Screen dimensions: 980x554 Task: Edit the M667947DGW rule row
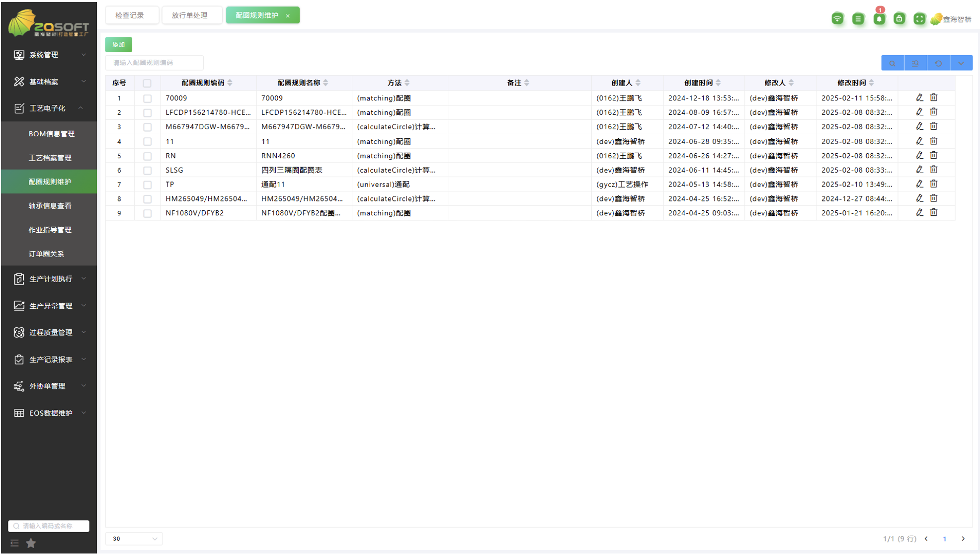[x=919, y=126]
